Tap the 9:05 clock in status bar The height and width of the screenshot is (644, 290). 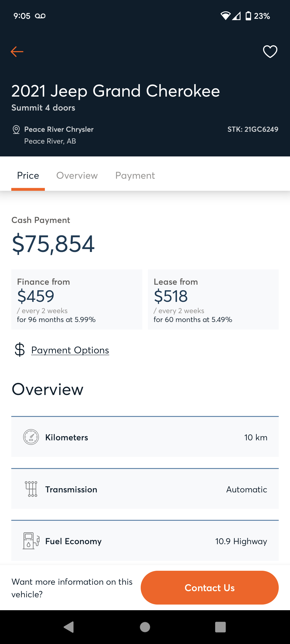22,16
